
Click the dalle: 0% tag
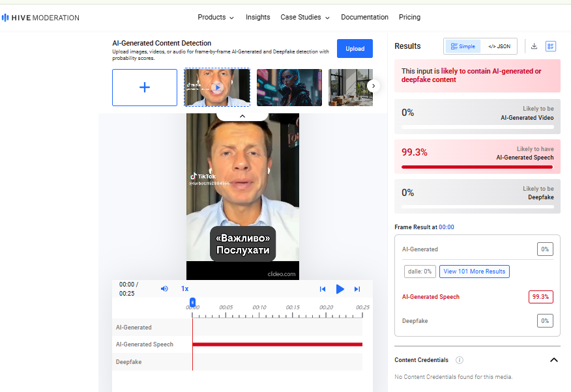click(420, 272)
